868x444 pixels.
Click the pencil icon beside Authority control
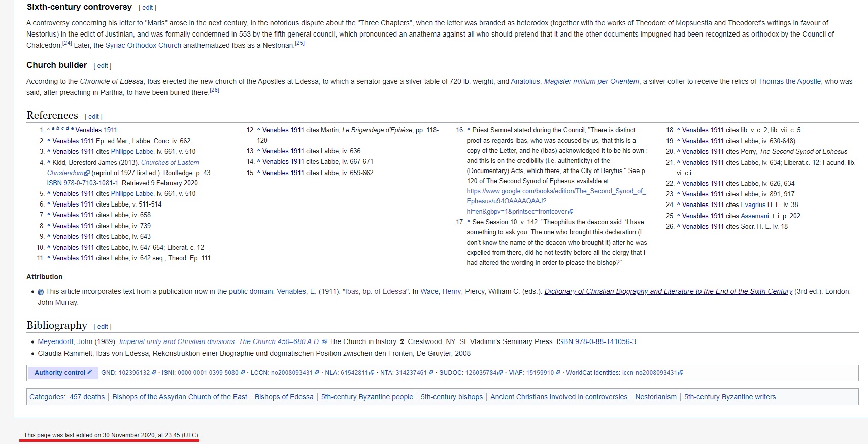[x=90, y=372]
